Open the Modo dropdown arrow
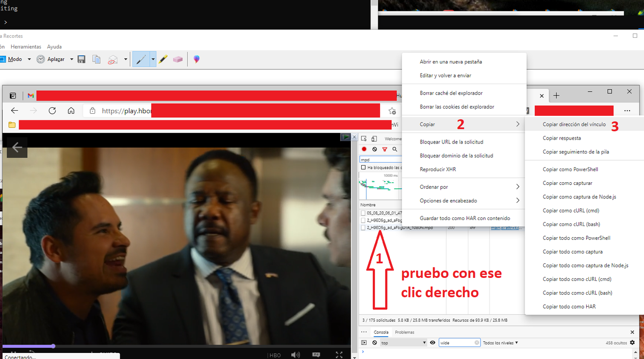The width and height of the screenshot is (644, 359). (29, 59)
